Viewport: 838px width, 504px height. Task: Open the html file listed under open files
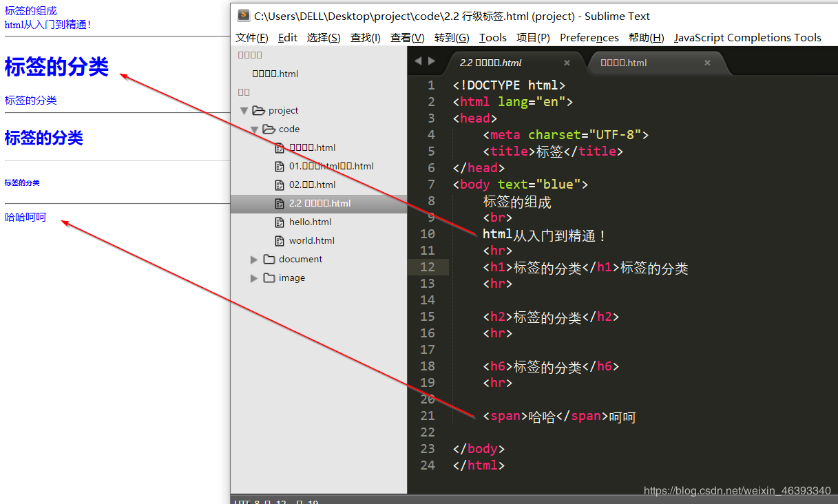[275, 74]
